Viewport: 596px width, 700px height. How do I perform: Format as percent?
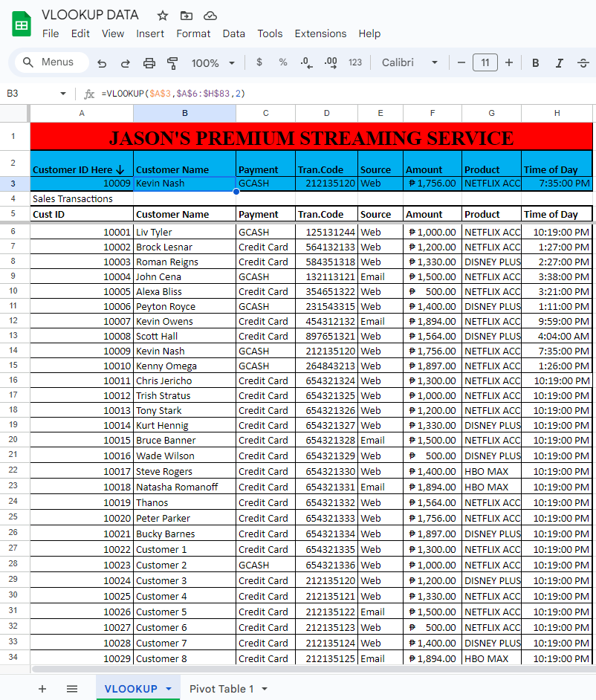pyautogui.click(x=283, y=62)
